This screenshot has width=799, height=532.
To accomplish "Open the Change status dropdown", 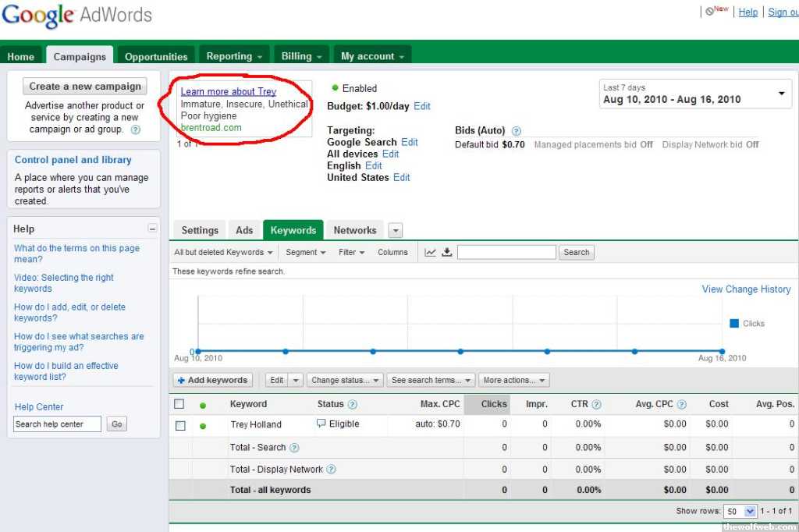I will [x=346, y=381].
